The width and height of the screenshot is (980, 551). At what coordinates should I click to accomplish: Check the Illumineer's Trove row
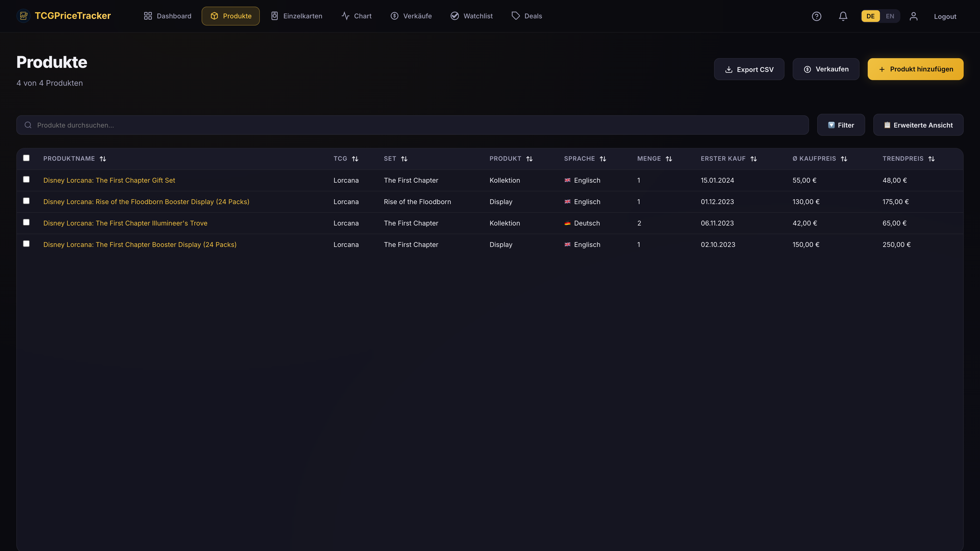pyautogui.click(x=26, y=222)
